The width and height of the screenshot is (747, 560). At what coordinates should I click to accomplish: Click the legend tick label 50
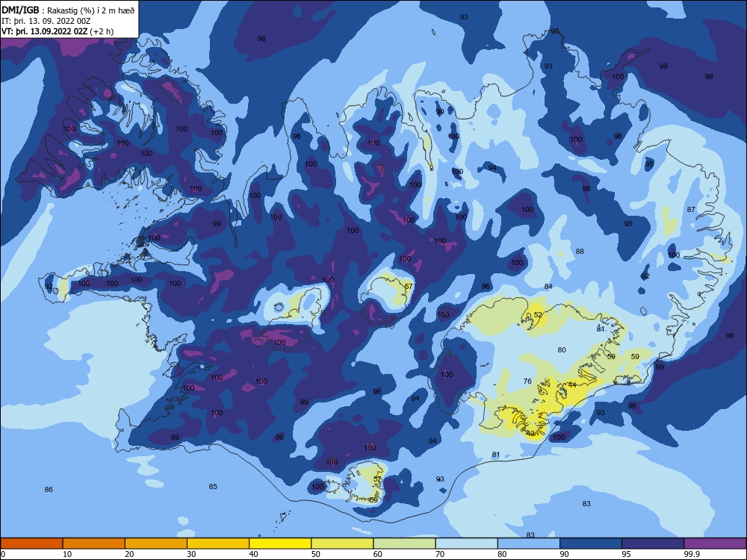pyautogui.click(x=315, y=554)
